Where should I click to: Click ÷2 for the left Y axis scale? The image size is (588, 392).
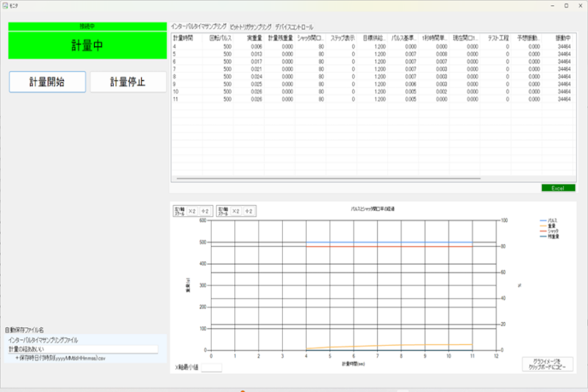pos(205,211)
